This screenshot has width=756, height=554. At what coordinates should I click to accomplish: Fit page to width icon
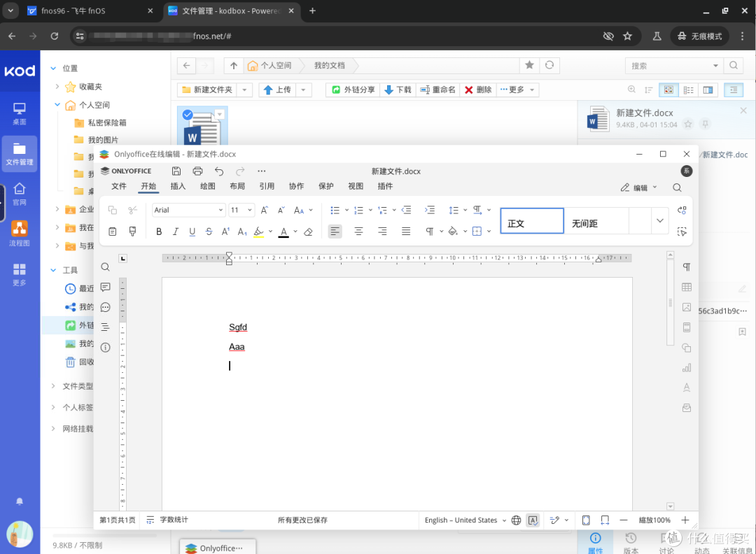point(605,520)
